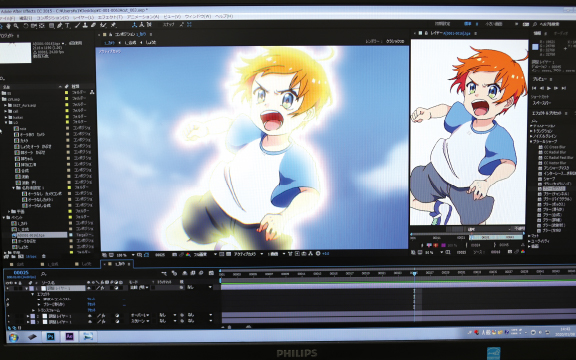Viewport: 576px width, 360px height.
Task: Open the Effect menu in menu bar
Action: (110, 17)
